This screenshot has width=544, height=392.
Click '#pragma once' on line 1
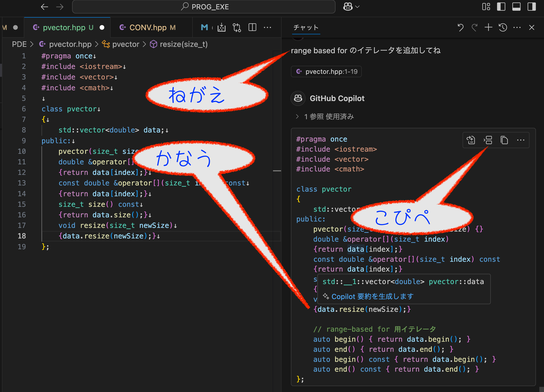coord(67,56)
